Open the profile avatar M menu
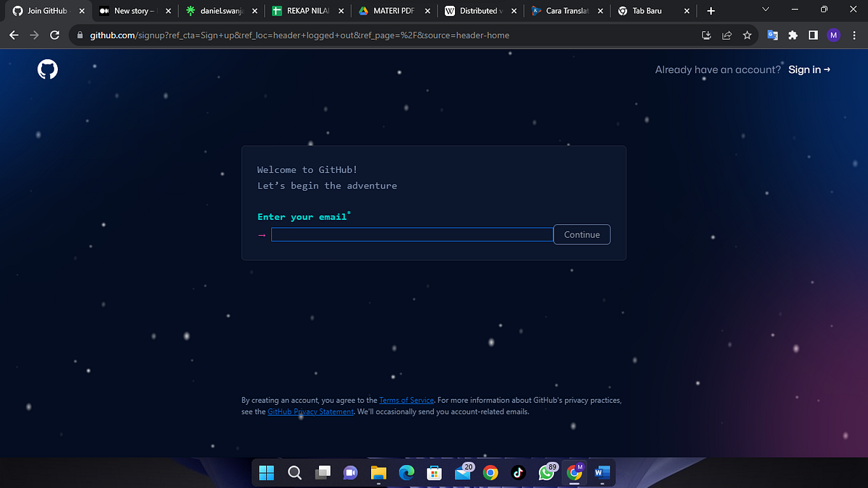 click(x=833, y=35)
